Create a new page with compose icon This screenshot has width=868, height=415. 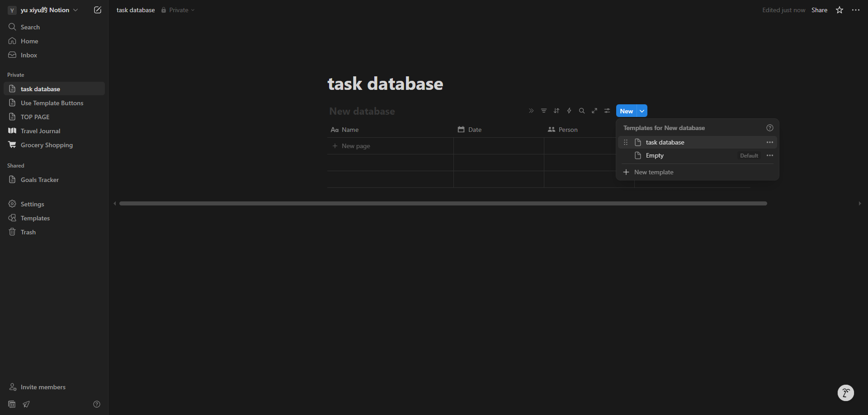pos(98,10)
